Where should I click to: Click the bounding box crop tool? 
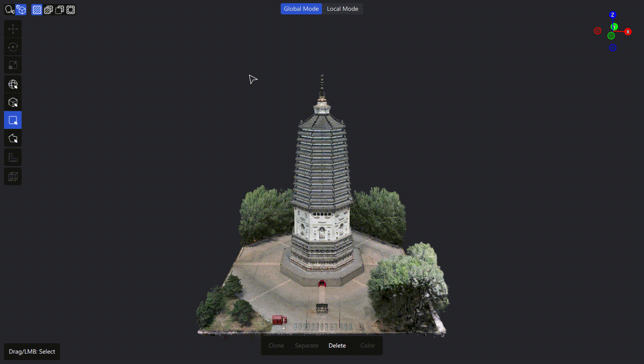pyautogui.click(x=13, y=176)
